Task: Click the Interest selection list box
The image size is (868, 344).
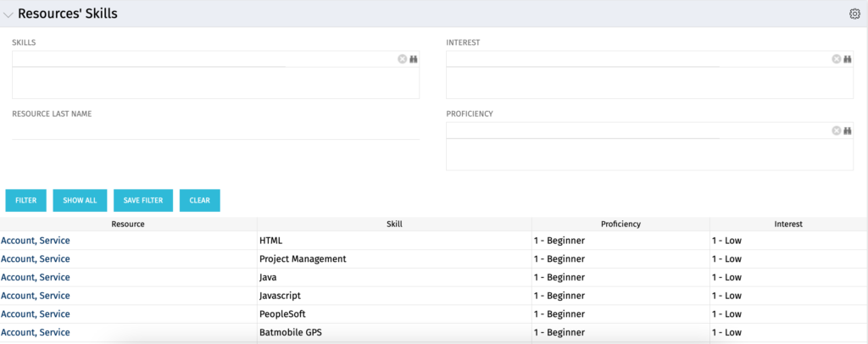Action: 649,83
